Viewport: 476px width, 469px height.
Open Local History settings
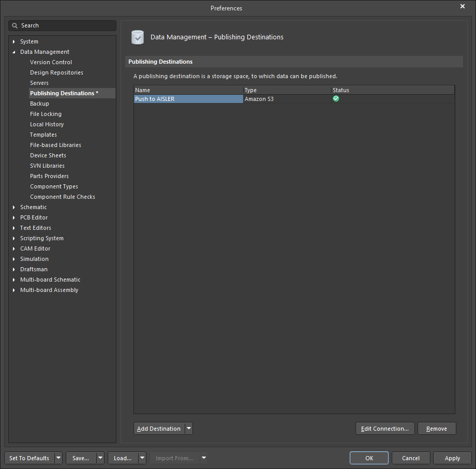pos(47,124)
